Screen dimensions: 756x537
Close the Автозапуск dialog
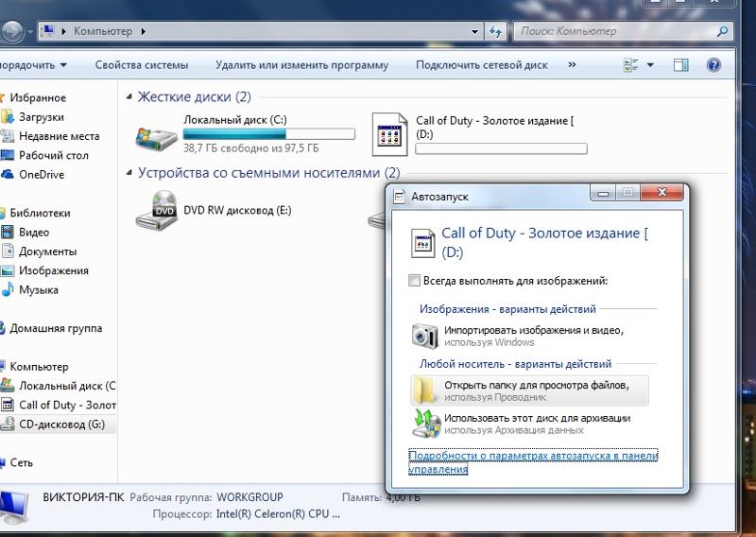(662, 193)
